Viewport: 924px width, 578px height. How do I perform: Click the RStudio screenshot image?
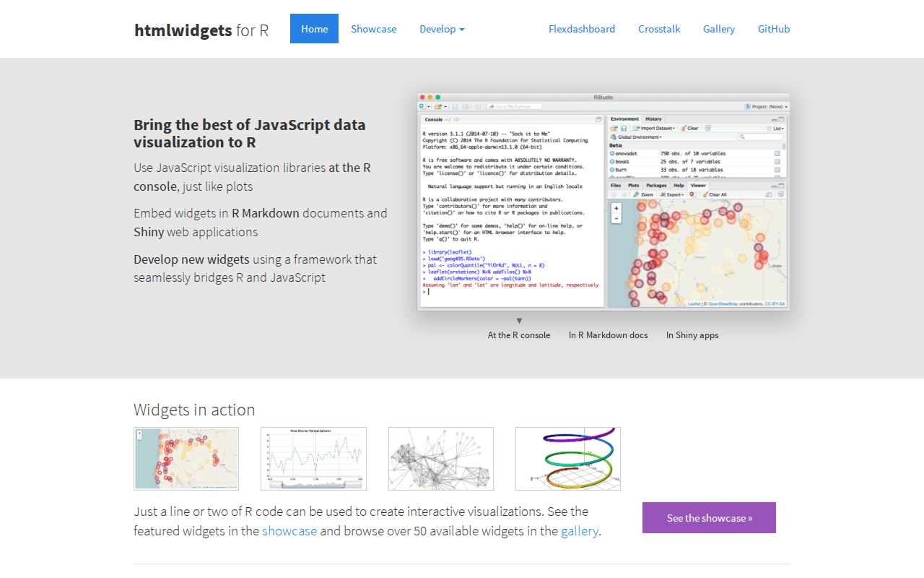click(603, 202)
